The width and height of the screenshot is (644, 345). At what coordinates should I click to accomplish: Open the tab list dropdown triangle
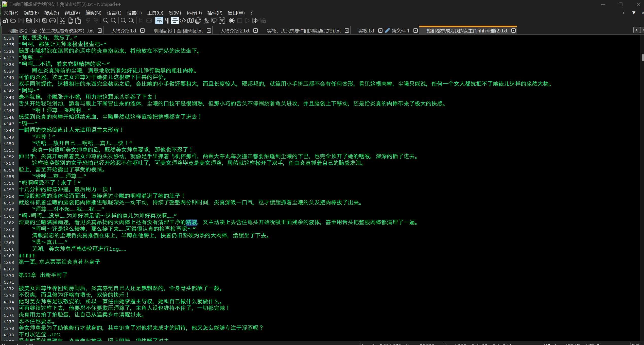click(634, 13)
